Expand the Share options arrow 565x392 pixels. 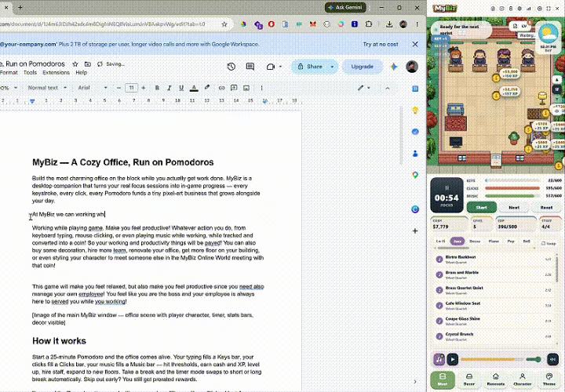332,67
